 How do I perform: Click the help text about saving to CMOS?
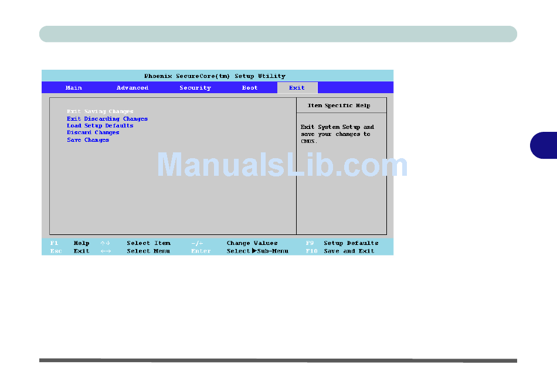tap(337, 134)
